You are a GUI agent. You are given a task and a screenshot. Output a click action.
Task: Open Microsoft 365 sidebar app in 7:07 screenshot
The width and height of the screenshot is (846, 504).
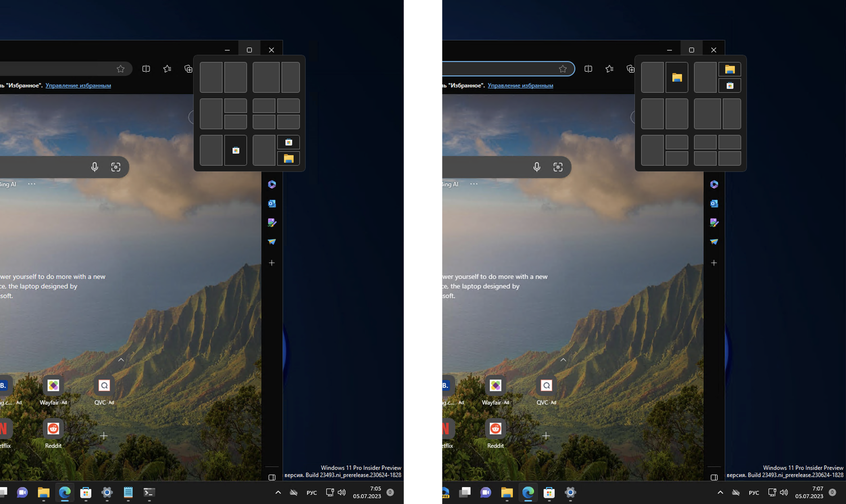714,184
